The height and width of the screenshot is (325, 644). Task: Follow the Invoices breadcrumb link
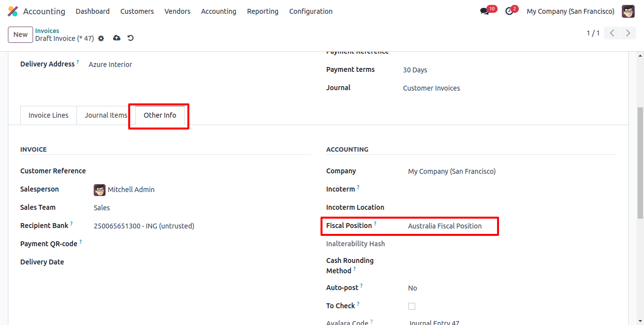[x=47, y=31]
